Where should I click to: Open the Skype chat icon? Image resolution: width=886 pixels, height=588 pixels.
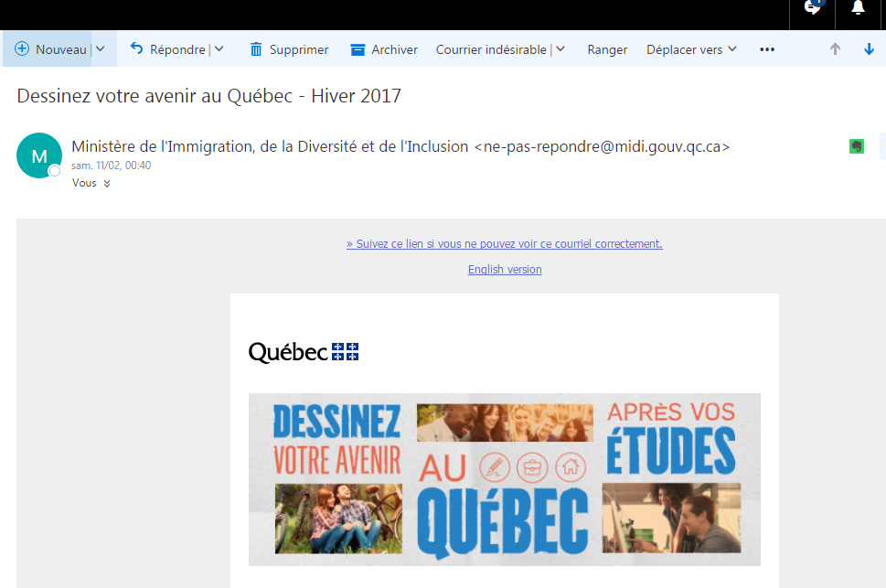point(812,8)
